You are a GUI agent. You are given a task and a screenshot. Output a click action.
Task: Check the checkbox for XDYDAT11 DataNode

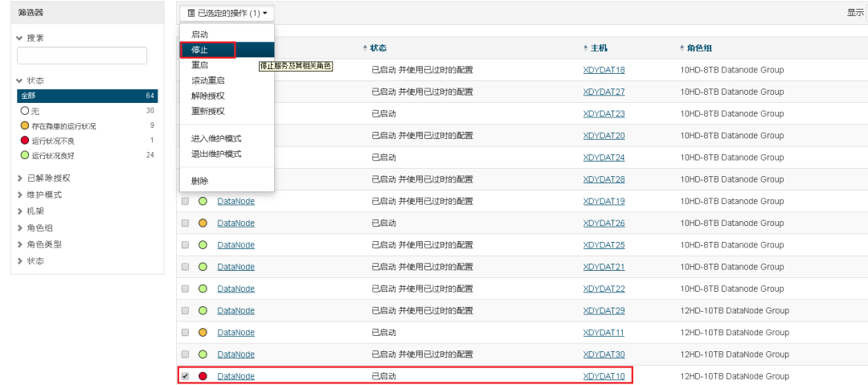186,333
